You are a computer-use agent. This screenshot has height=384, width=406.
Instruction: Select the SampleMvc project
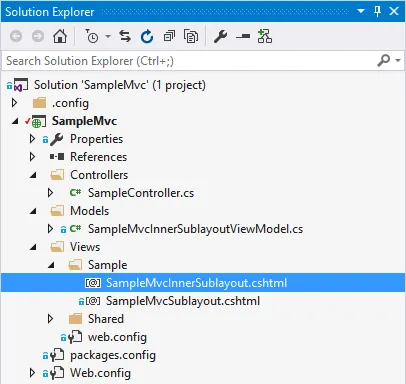(x=84, y=121)
